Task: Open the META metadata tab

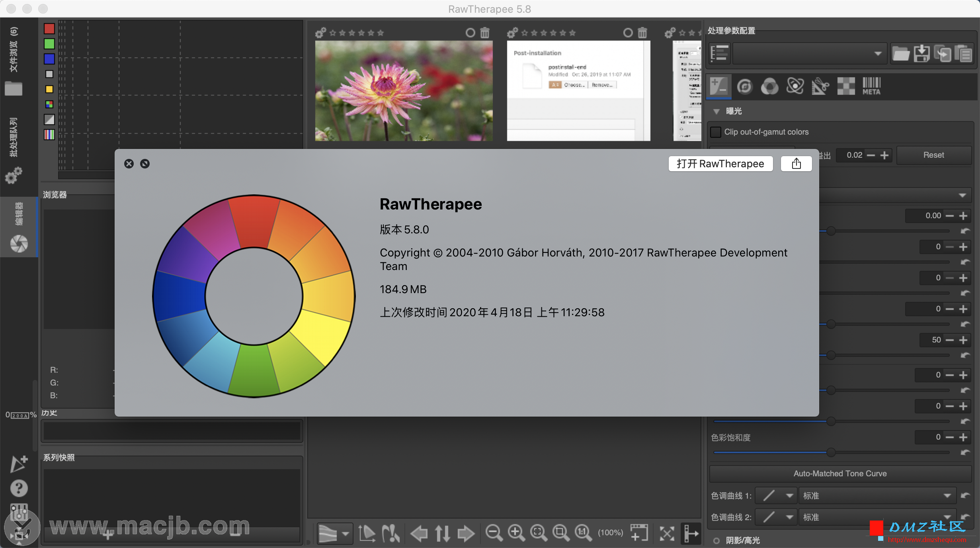Action: tap(871, 86)
